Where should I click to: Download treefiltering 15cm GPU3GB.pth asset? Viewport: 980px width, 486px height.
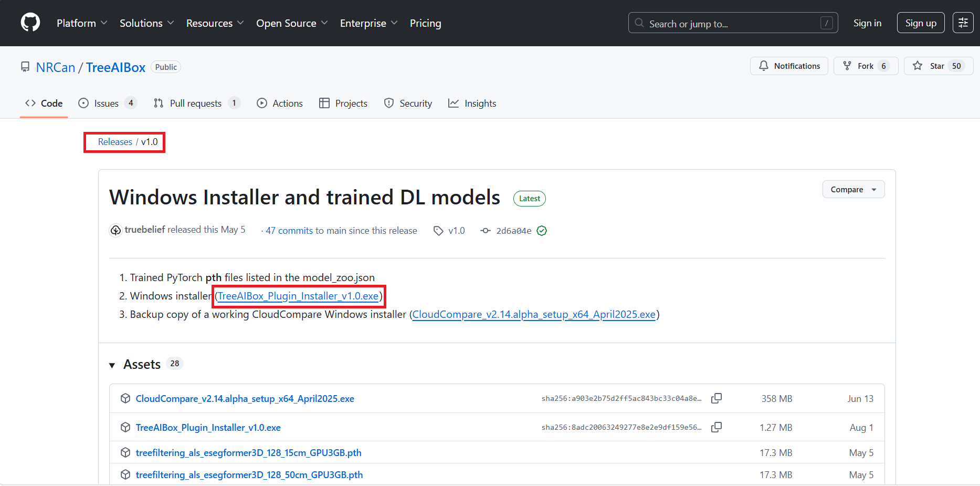click(x=248, y=452)
